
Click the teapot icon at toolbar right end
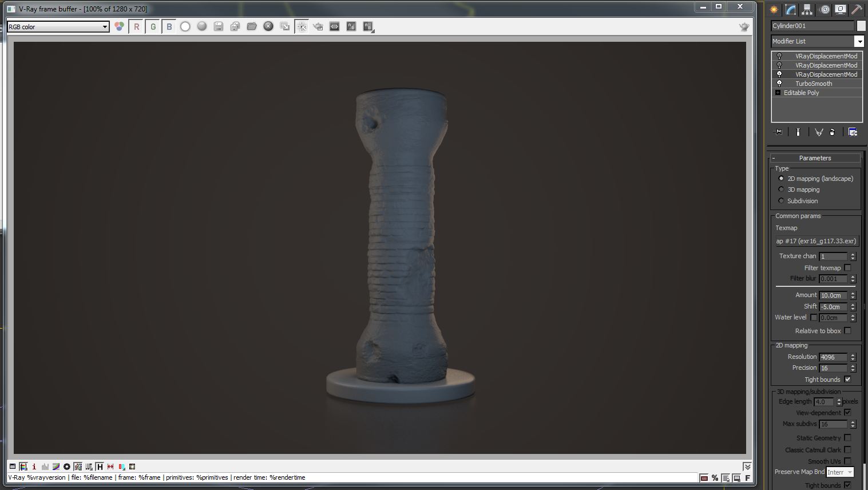(744, 26)
